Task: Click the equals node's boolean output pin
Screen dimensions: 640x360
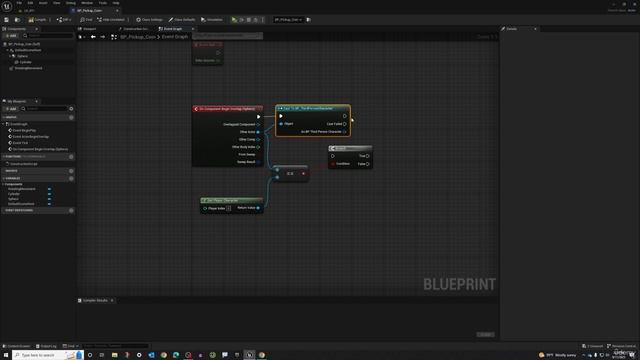Action: tap(303, 174)
